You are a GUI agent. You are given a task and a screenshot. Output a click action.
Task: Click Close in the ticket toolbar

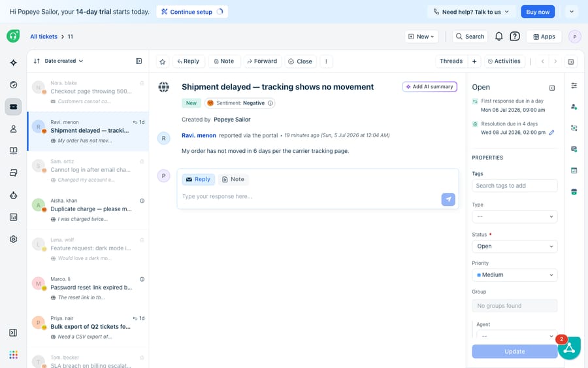(301, 61)
